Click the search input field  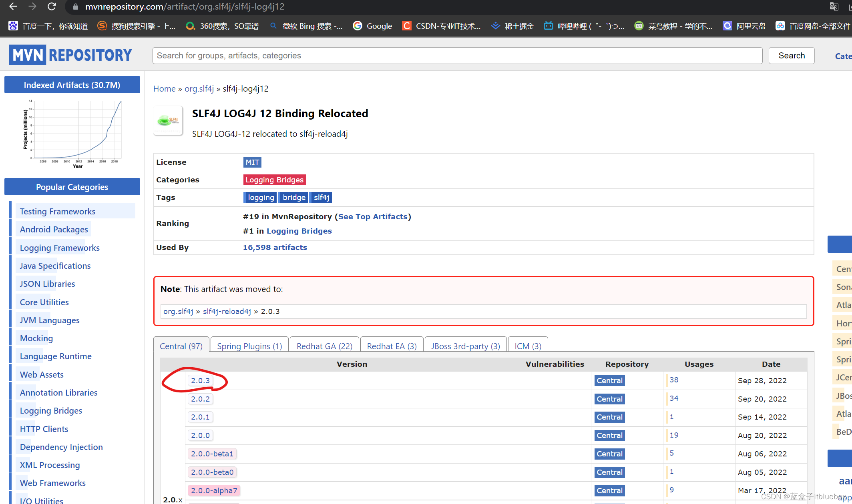(x=457, y=56)
